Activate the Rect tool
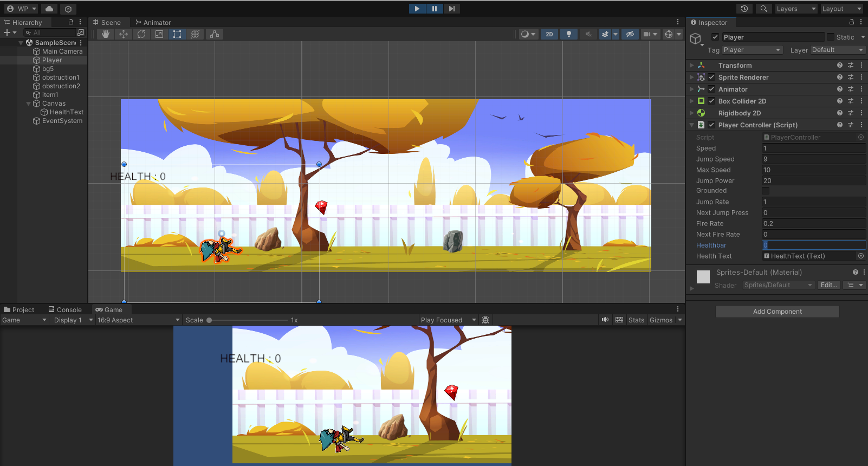The image size is (868, 466). click(177, 34)
